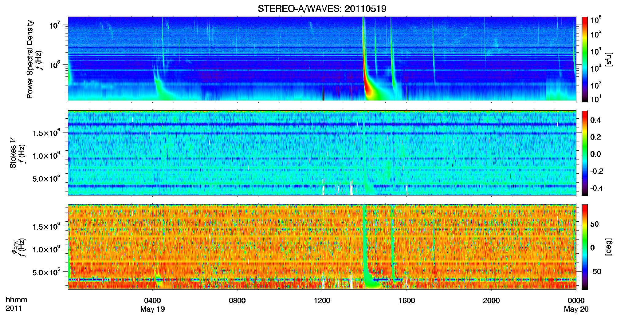Click the φRTN degrees color bar

pyautogui.click(x=585, y=247)
